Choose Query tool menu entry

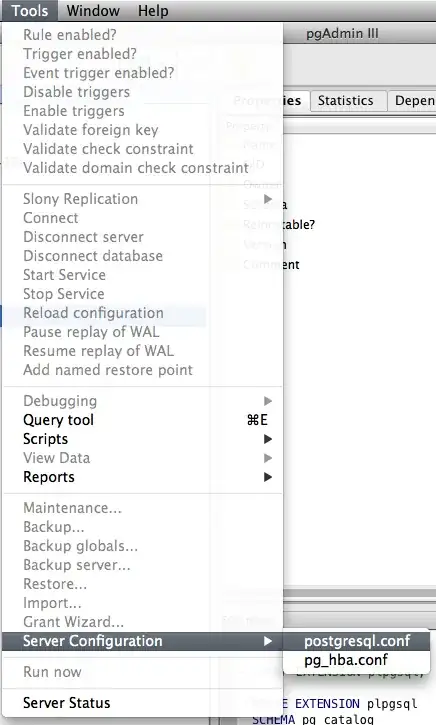point(142,420)
